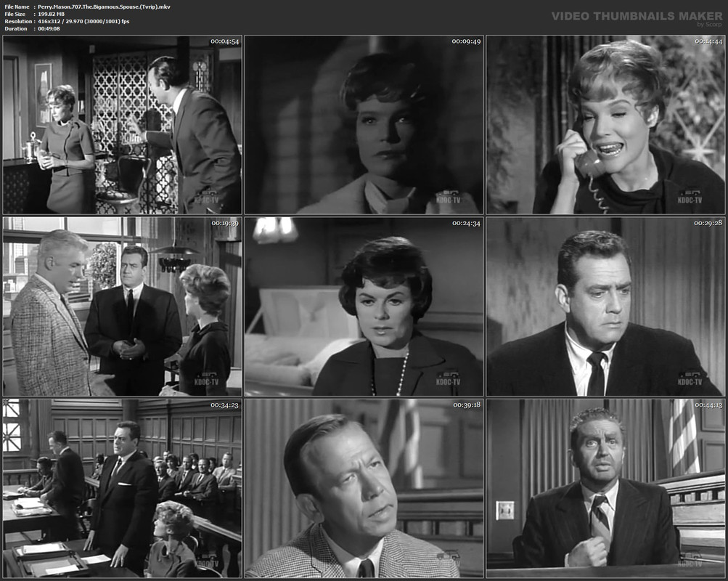The height and width of the screenshot is (581, 728).
Task: Click the 'File Name' label
Action: 17,7
